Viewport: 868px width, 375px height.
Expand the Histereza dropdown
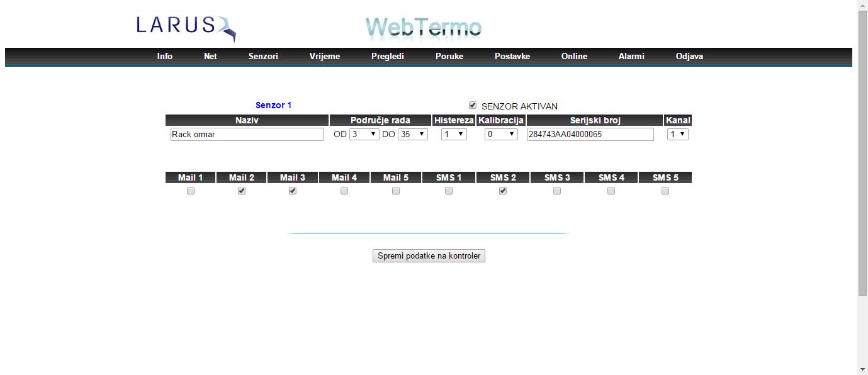tap(454, 134)
